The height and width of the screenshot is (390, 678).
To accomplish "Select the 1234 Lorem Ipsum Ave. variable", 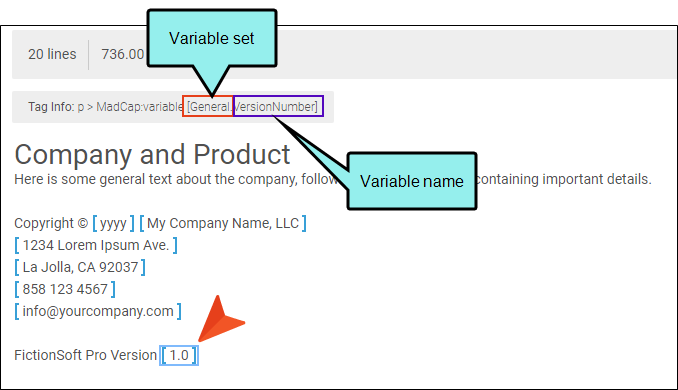I will (x=96, y=245).
